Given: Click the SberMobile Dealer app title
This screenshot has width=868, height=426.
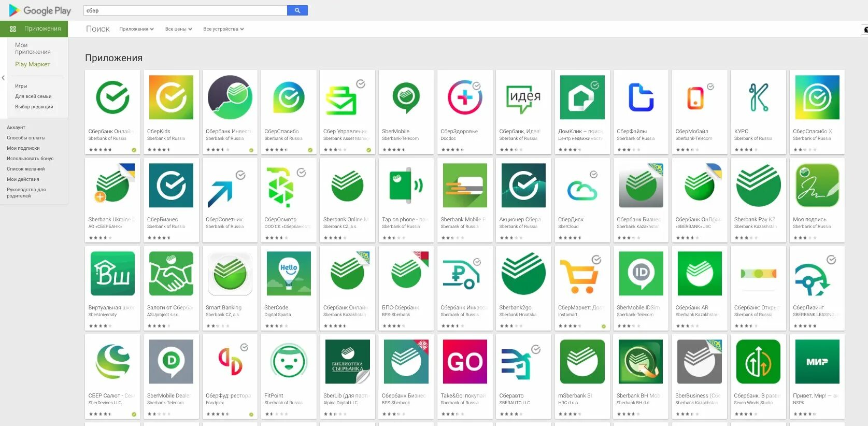Looking at the screenshot, I should (169, 396).
